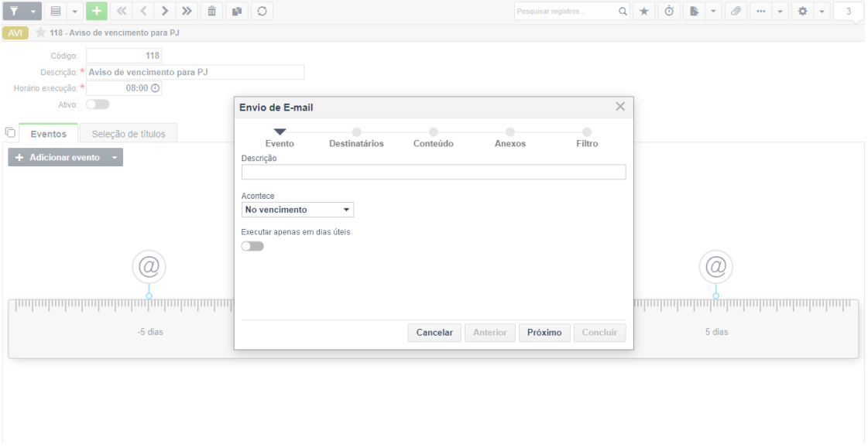Toggle the Ativo switch

[98, 104]
